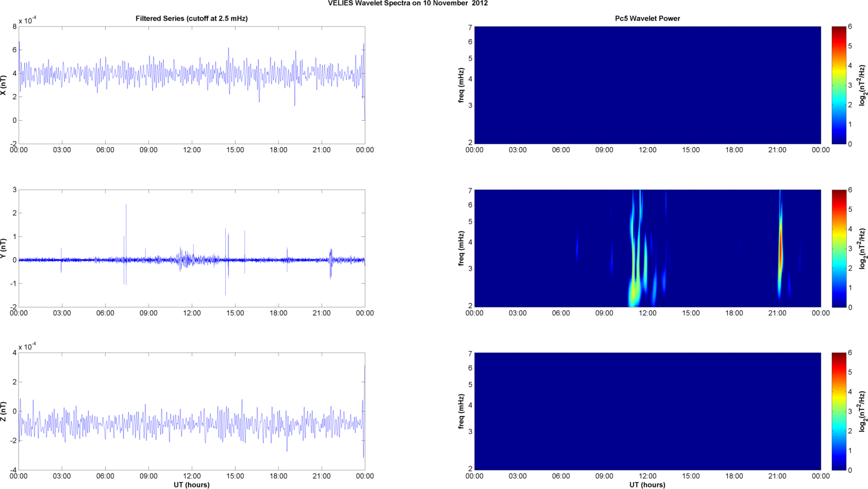Click the 'Y (nT)' axis label
Screen dimensions: 868x489
[x=4, y=248]
